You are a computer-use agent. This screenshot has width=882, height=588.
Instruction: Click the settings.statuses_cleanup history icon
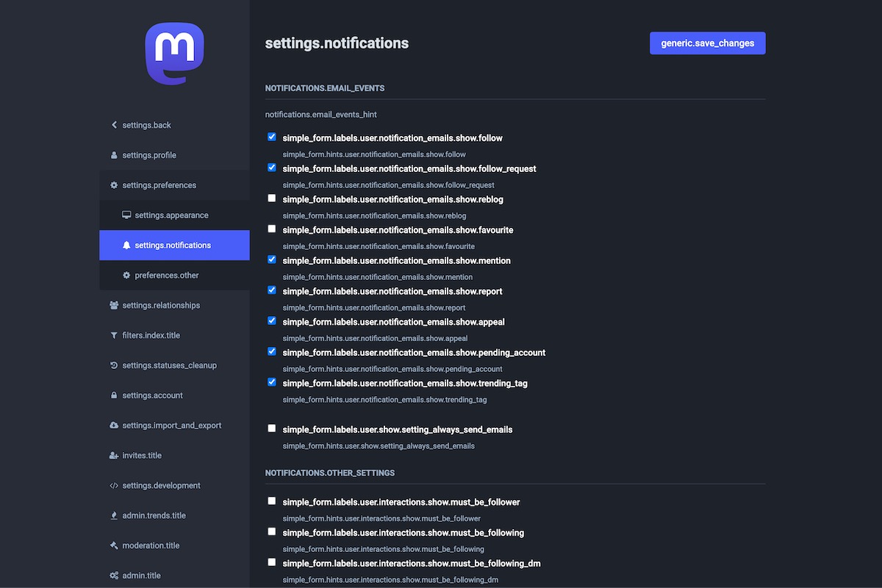tap(114, 365)
